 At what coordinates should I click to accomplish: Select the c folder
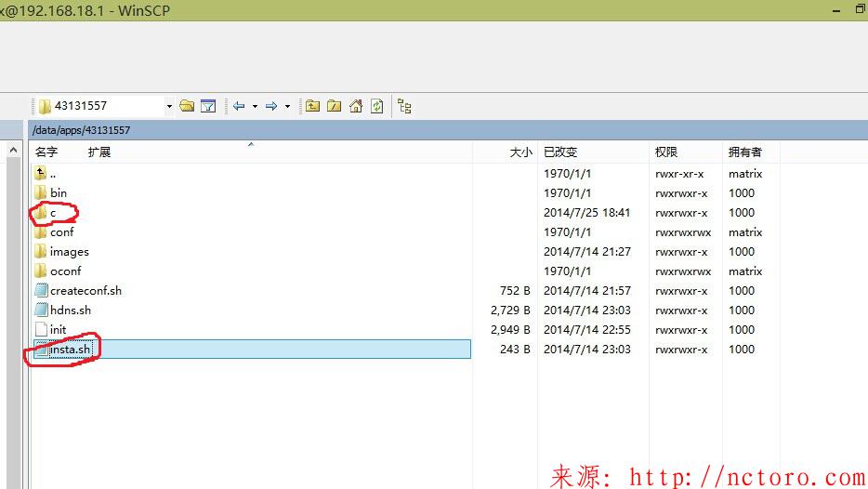click(53, 213)
